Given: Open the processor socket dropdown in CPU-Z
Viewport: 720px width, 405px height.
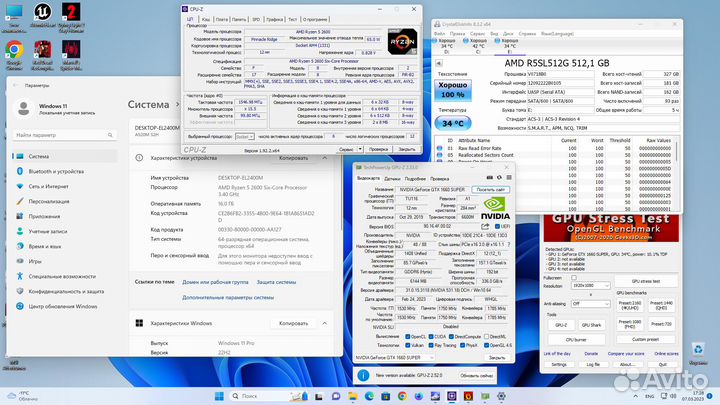Looking at the screenshot, I should tap(245, 137).
